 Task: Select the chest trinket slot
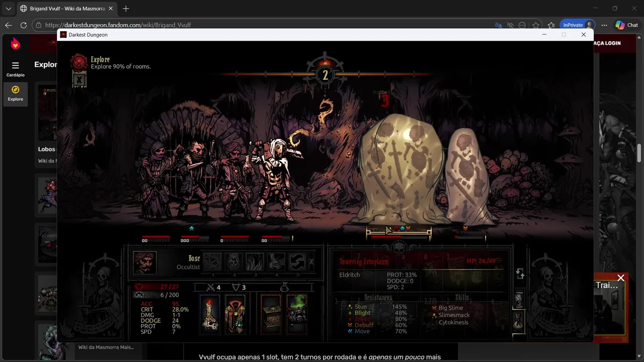[x=271, y=314]
